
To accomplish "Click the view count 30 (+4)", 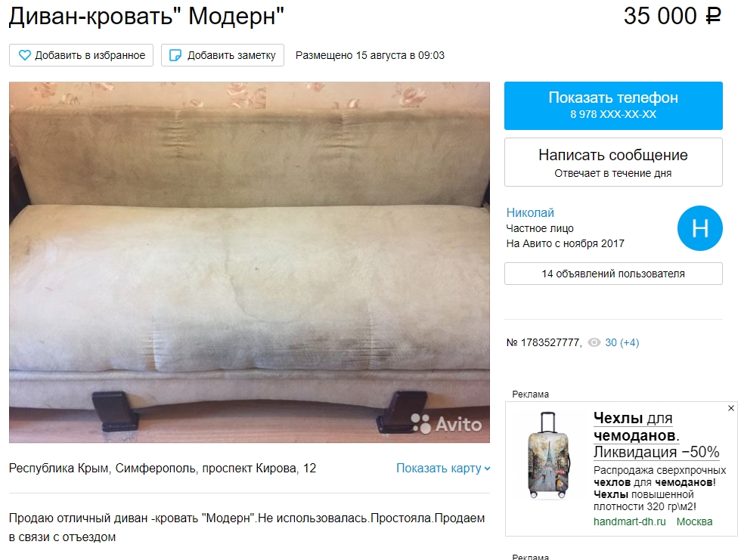I will [x=622, y=343].
